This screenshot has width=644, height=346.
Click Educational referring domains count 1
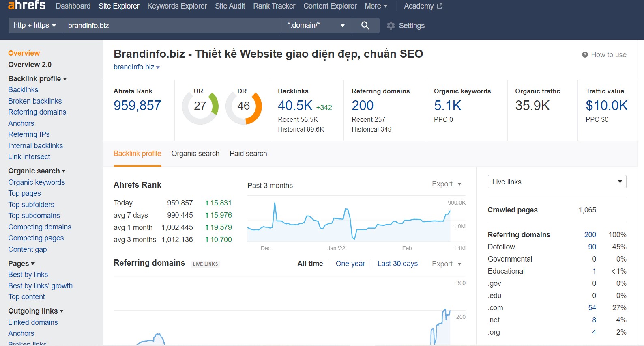[x=594, y=271]
